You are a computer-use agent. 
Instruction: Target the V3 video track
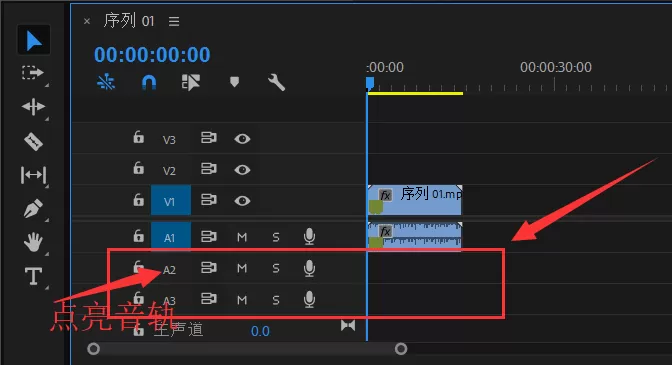pyautogui.click(x=169, y=140)
